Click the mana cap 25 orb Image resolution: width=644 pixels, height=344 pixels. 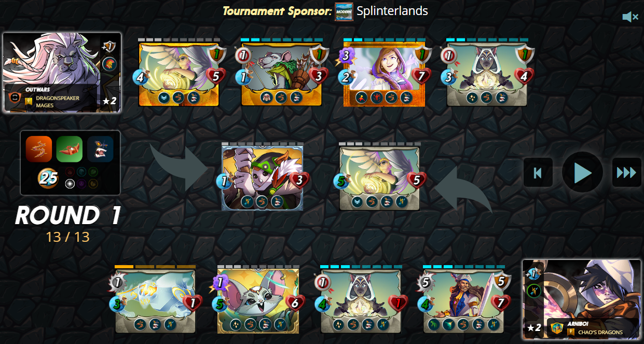48,178
